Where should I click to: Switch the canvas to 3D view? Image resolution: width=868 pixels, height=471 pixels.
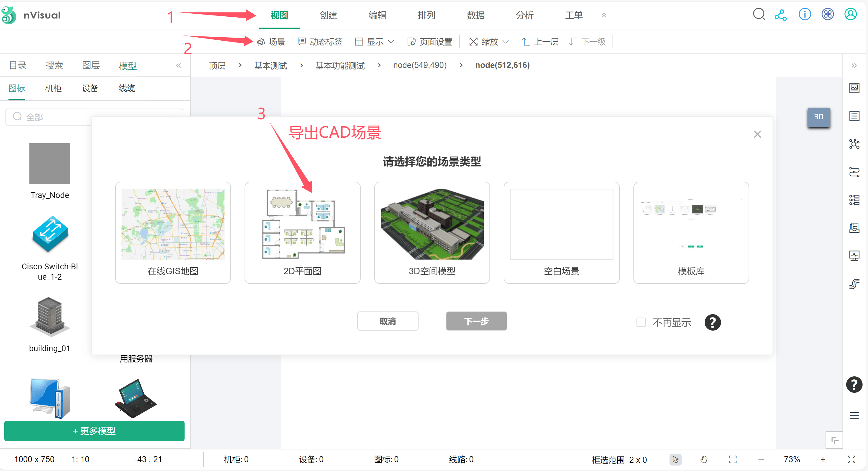(819, 117)
